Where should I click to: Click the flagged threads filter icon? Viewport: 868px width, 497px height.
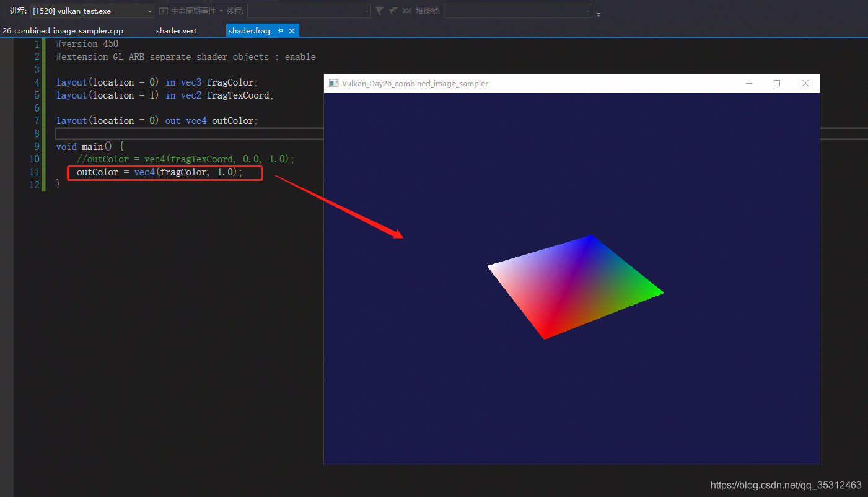pyautogui.click(x=393, y=11)
